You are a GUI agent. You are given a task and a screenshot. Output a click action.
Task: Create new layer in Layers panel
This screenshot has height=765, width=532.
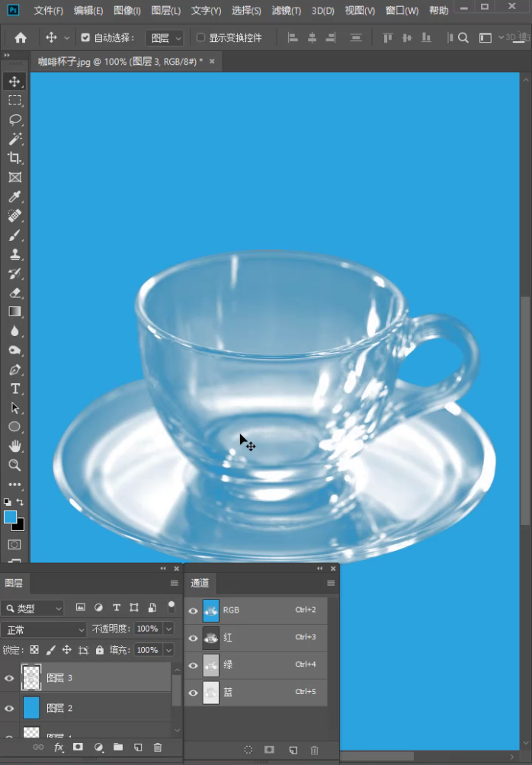138,747
